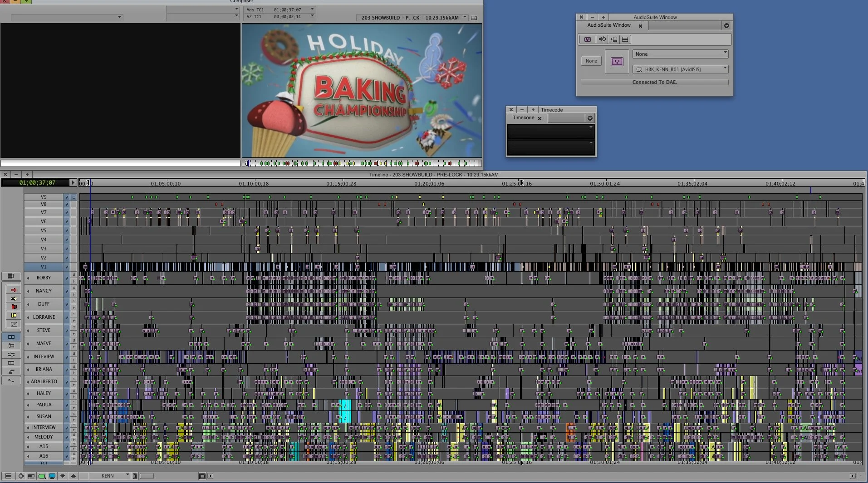
Task: Select the V1 video track button
Action: click(x=44, y=267)
